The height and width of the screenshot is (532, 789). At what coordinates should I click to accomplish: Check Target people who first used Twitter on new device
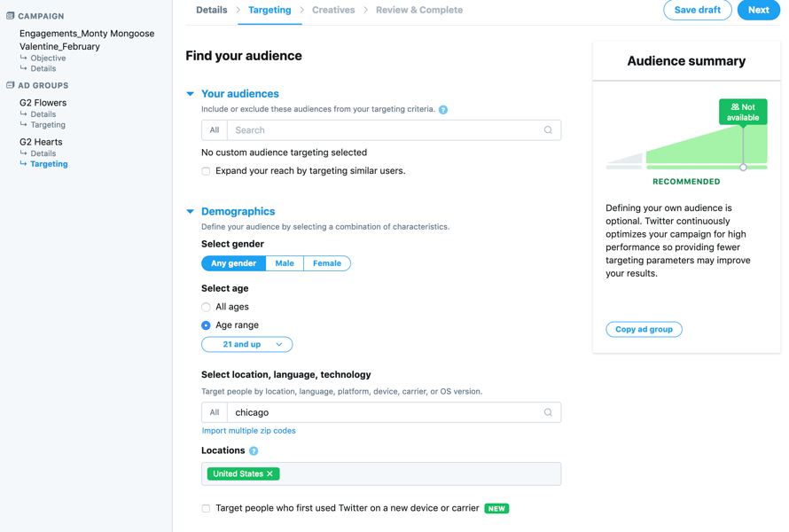(206, 508)
